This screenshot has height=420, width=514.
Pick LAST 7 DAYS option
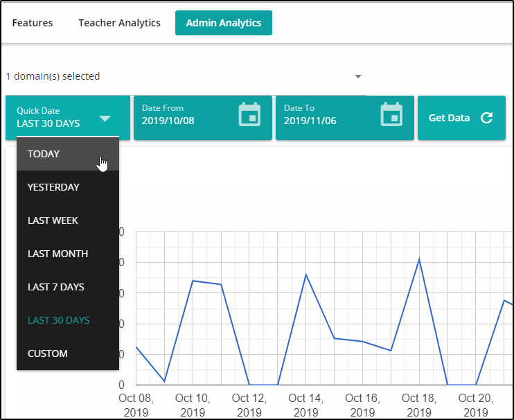(x=68, y=287)
